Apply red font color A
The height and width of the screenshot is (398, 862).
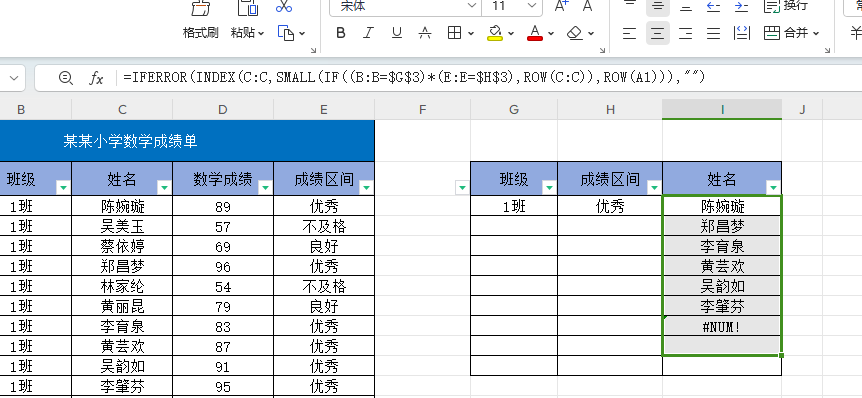tap(535, 34)
